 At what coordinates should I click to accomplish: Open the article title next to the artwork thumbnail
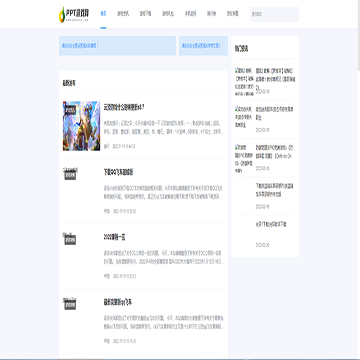point(124,108)
